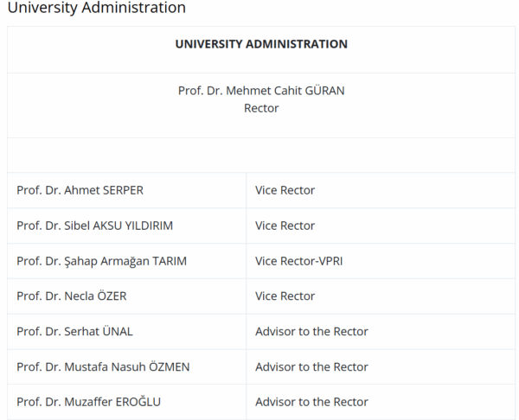Click the 'University Administration' page heading
Screen dimensions: 519x420
95,8
